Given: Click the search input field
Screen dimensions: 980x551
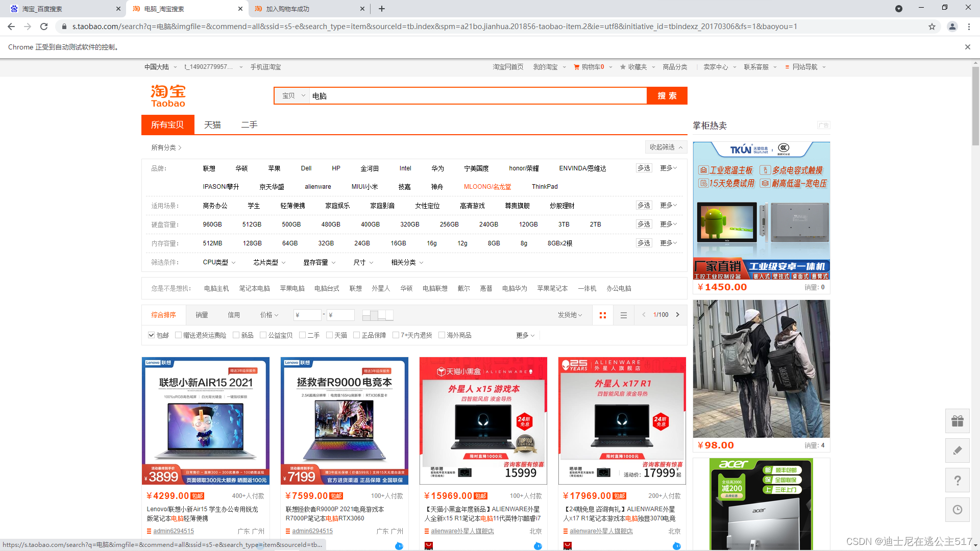Looking at the screenshot, I should [478, 96].
